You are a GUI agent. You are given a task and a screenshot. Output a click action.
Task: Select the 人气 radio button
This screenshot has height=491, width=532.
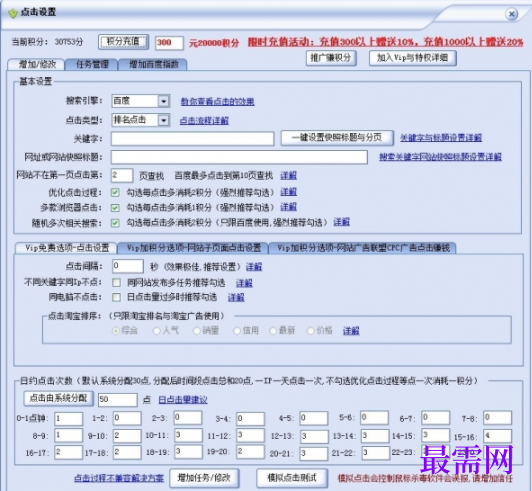point(156,331)
